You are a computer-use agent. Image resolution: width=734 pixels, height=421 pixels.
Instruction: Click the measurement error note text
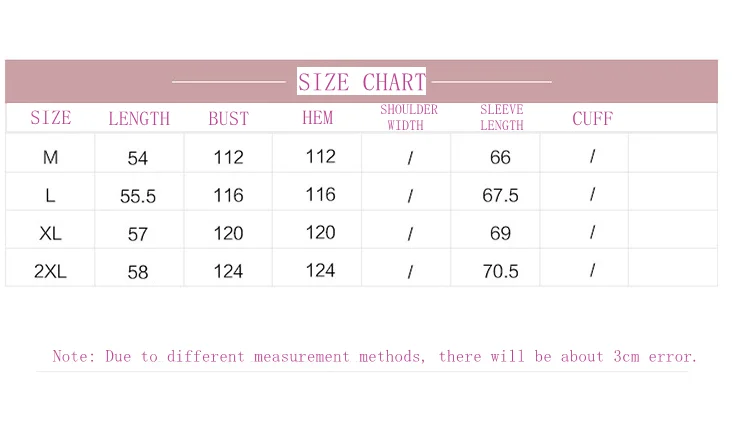(x=374, y=356)
